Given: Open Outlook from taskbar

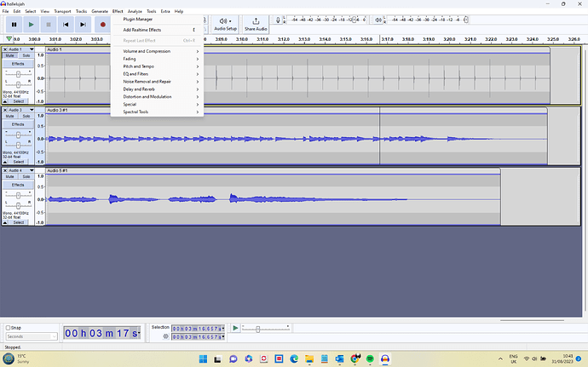Looking at the screenshot, I should click(x=339, y=358).
